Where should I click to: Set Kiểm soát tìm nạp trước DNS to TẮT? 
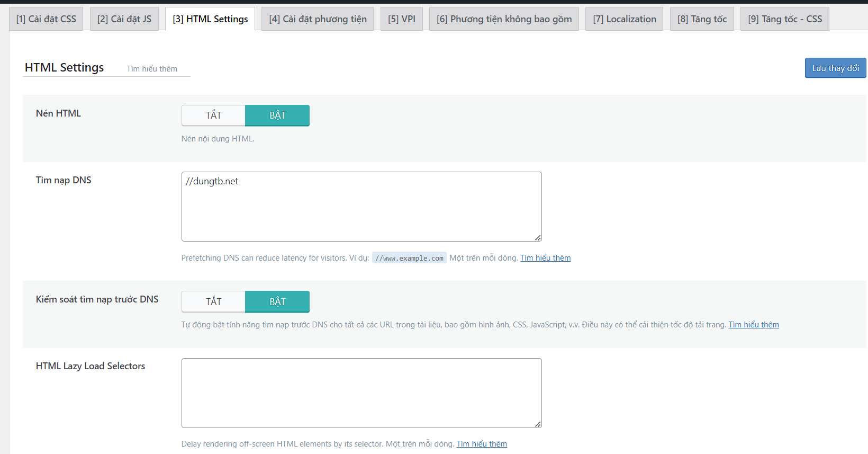tap(213, 301)
